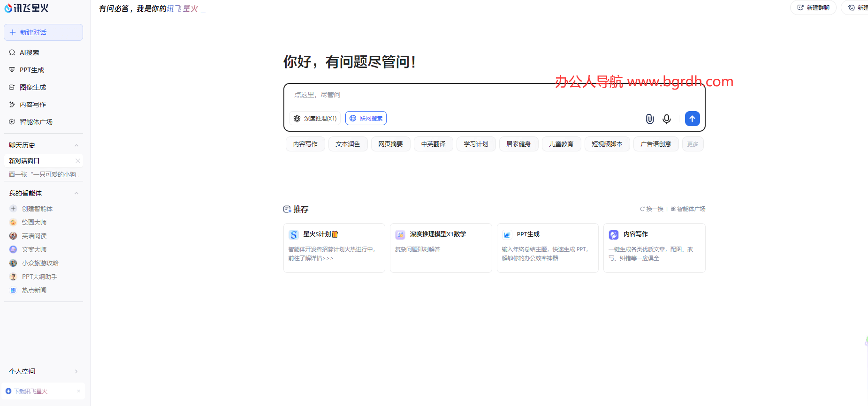Open the 画一张 chat history item
Screen dimensions: 868x406
coord(43,174)
